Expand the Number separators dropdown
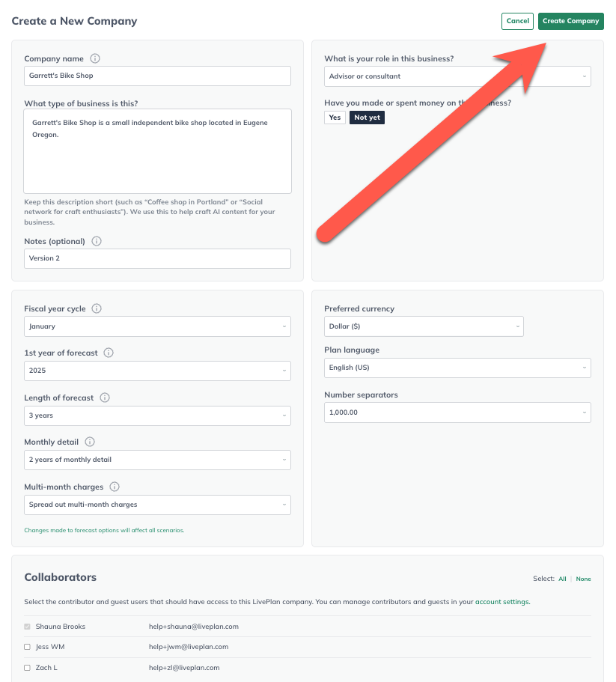This screenshot has width=616, height=682. [457, 412]
